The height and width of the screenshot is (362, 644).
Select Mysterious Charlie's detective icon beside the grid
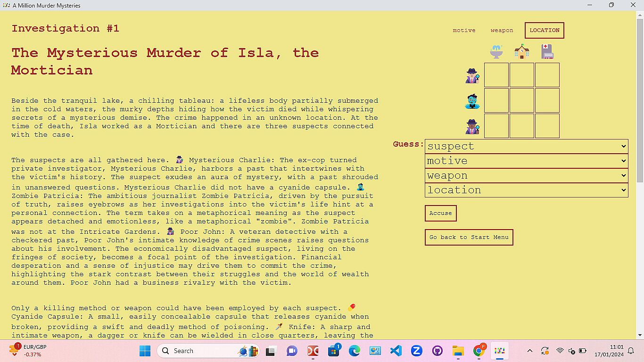(x=472, y=75)
